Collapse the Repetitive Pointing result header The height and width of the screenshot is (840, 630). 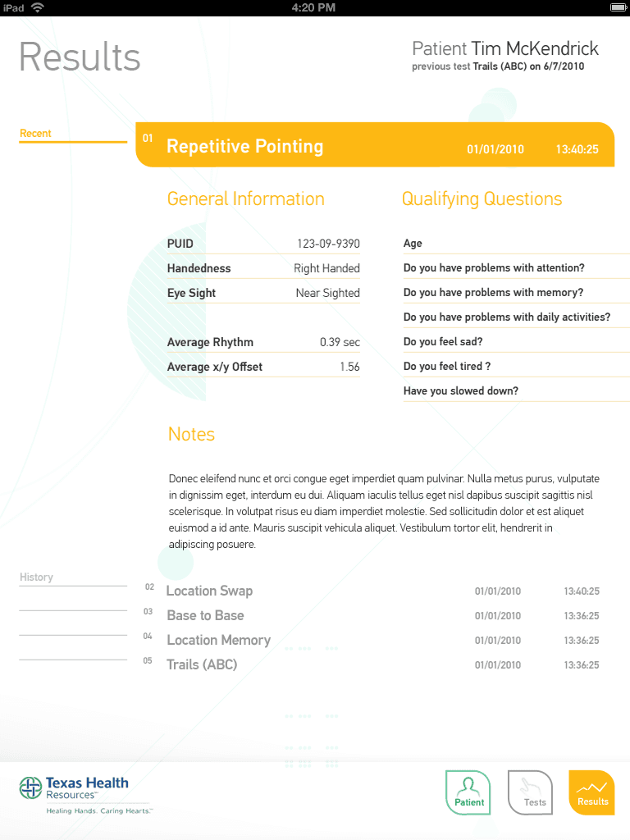(x=374, y=144)
